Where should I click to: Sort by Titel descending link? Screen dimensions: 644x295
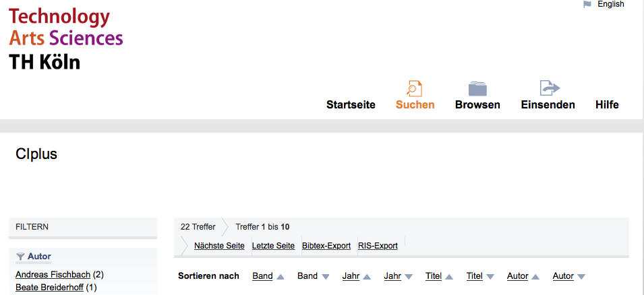[x=474, y=276]
